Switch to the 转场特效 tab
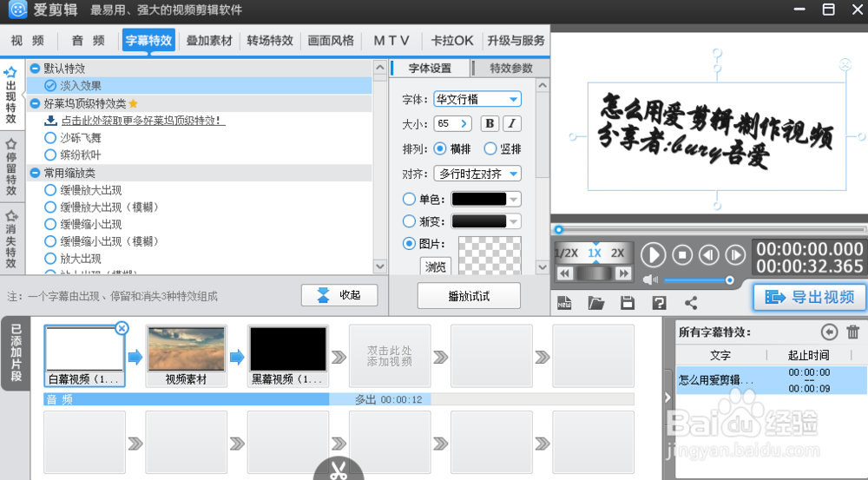 tap(270, 41)
